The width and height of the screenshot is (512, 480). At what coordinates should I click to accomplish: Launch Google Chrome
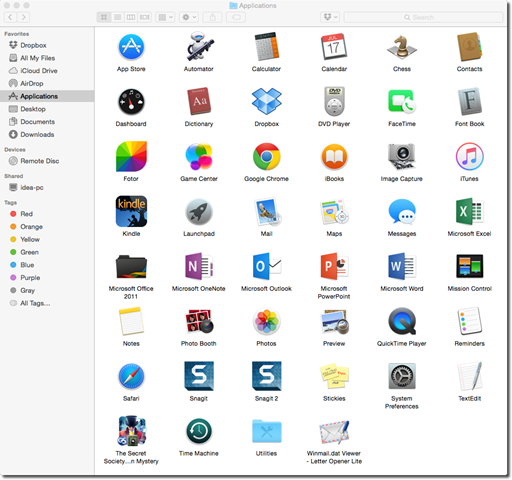point(266,157)
